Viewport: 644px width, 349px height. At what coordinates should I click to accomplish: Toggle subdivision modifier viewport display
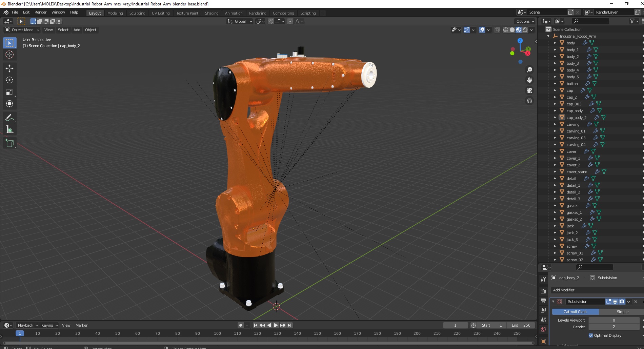tap(615, 302)
